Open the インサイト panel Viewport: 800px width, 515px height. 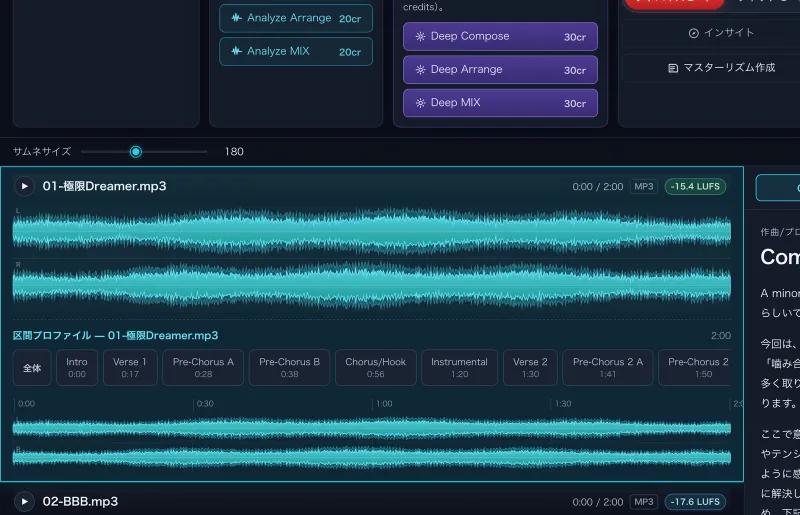720,33
